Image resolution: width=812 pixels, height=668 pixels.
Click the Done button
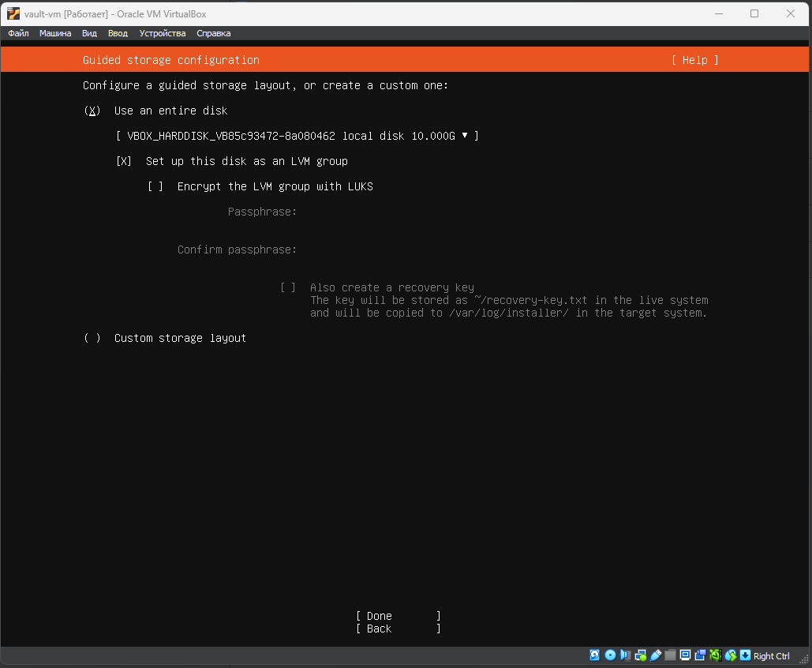(x=399, y=616)
